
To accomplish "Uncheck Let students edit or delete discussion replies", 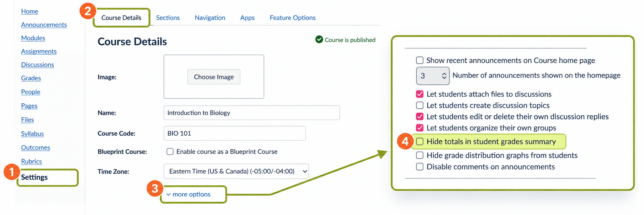I will tap(420, 117).
